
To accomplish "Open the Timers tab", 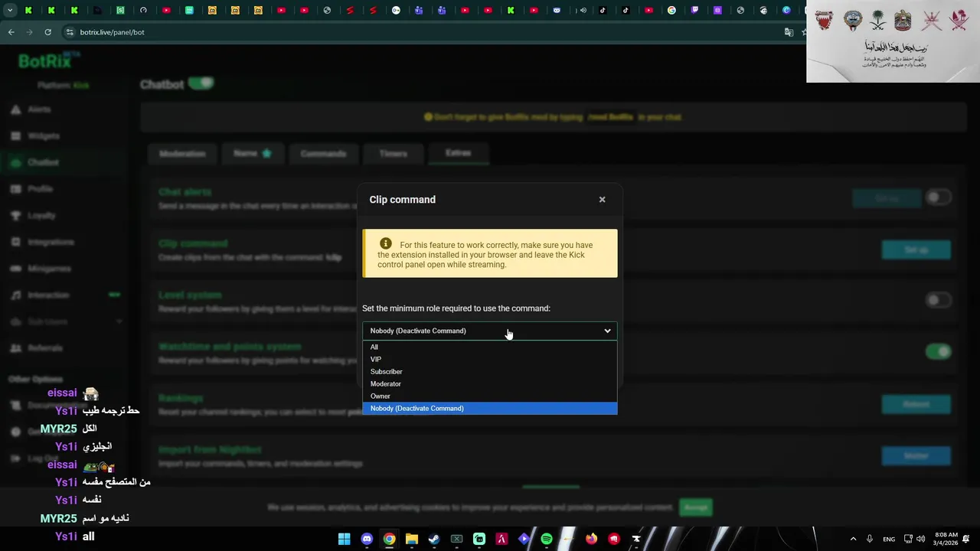I will pyautogui.click(x=393, y=154).
